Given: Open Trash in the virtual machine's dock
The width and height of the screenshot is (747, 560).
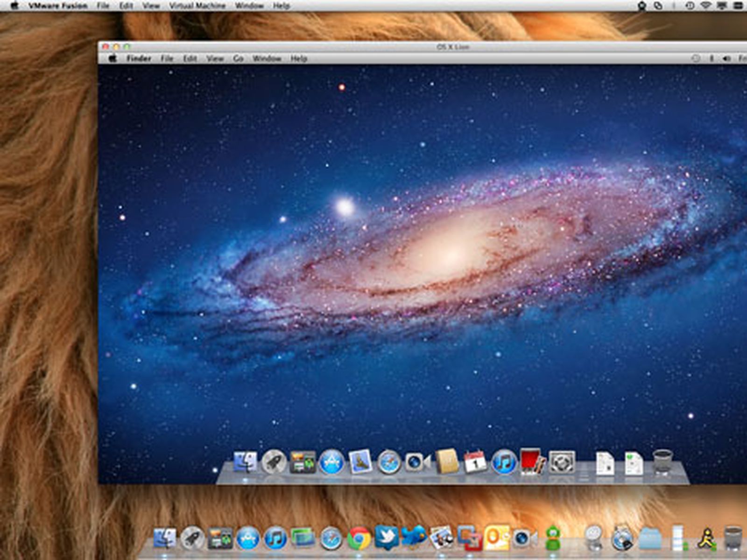Looking at the screenshot, I should pos(662,462).
